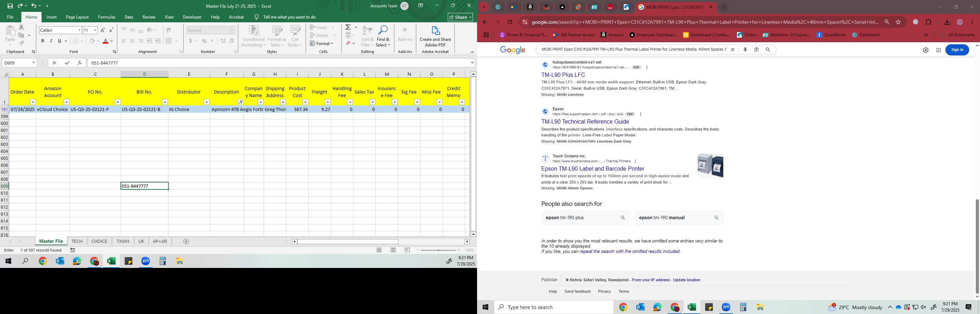
Task: Click the horizontal scrollbar in Excel sheet
Action: point(348,241)
